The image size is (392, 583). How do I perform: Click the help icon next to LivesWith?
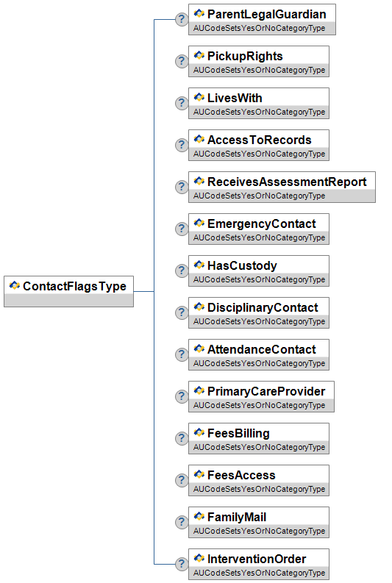click(182, 103)
